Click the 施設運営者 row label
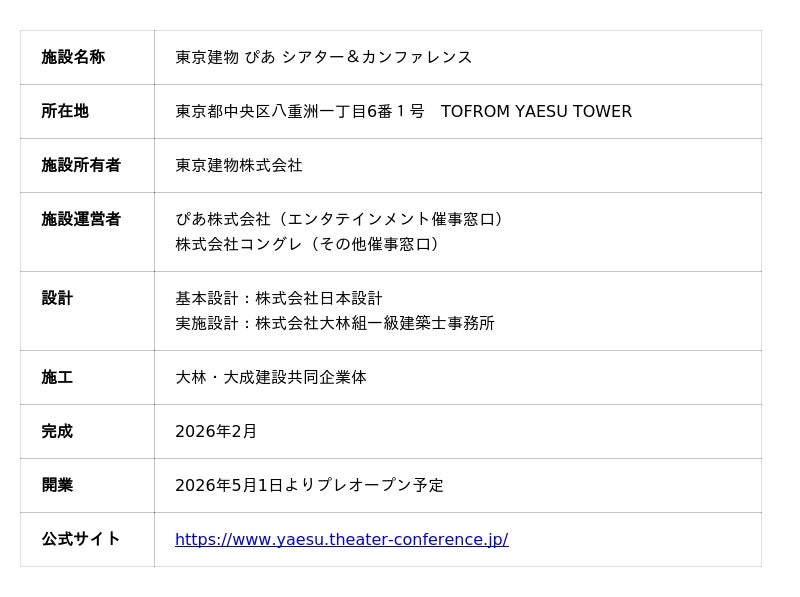 [x=81, y=219]
